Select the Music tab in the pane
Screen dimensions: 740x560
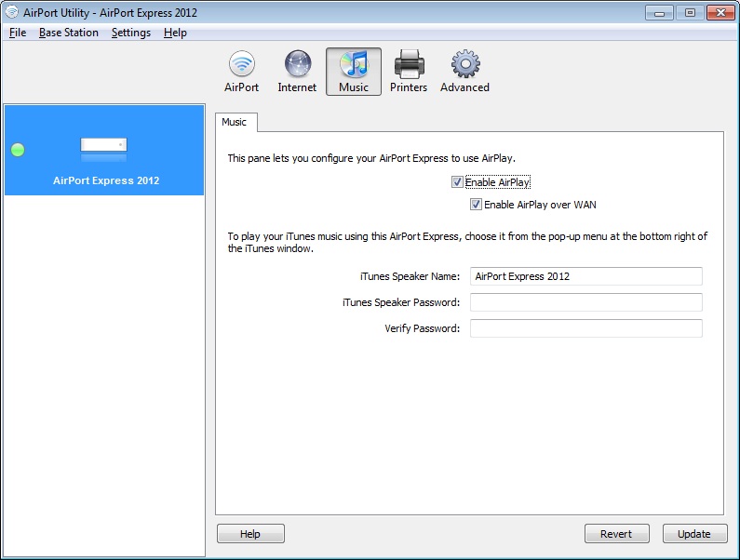pyautogui.click(x=235, y=122)
